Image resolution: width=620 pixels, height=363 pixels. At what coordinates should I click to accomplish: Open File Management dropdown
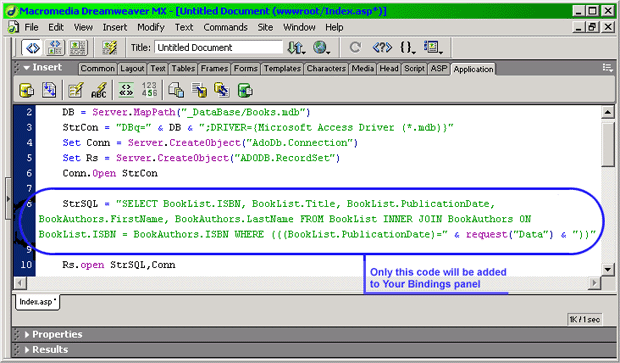(296, 47)
